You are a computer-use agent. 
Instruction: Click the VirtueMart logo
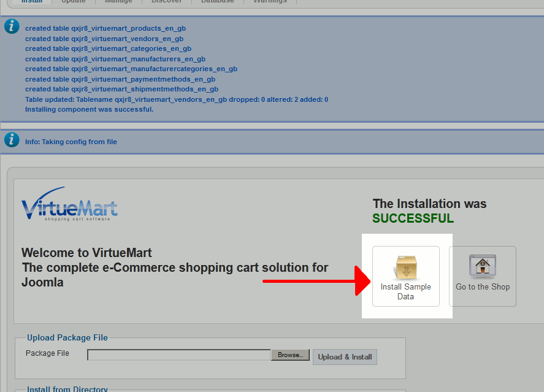pos(69,204)
